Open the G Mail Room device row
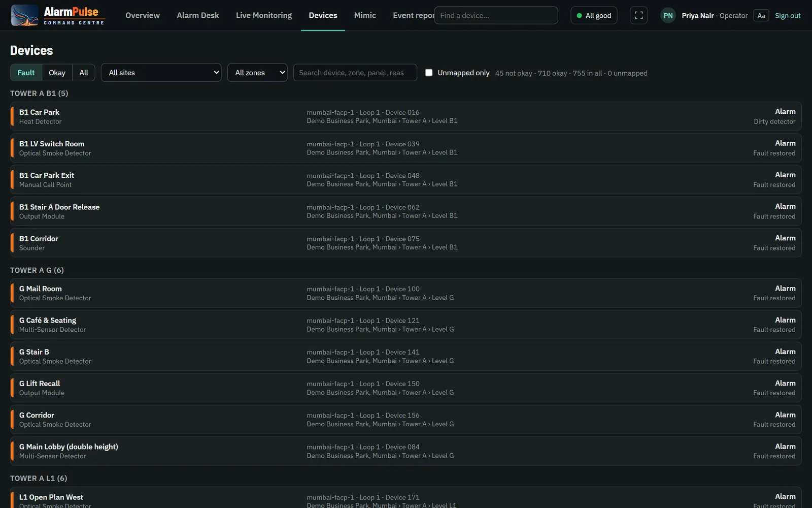The height and width of the screenshot is (508, 812). tap(406, 293)
